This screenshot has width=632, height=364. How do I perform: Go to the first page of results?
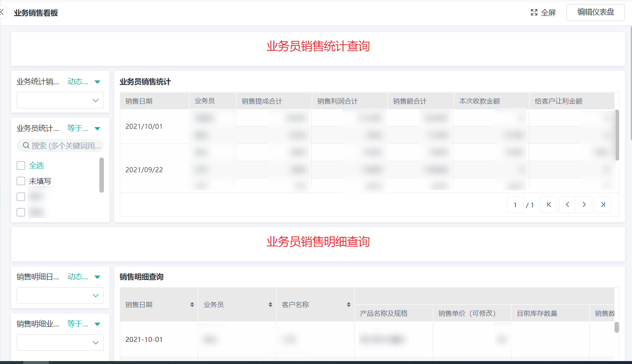point(549,205)
